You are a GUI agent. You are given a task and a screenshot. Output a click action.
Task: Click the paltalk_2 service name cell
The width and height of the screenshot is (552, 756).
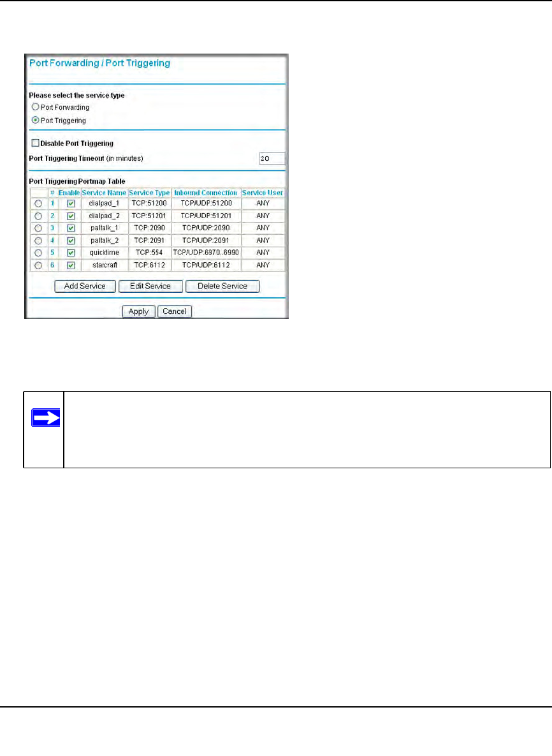(x=104, y=241)
